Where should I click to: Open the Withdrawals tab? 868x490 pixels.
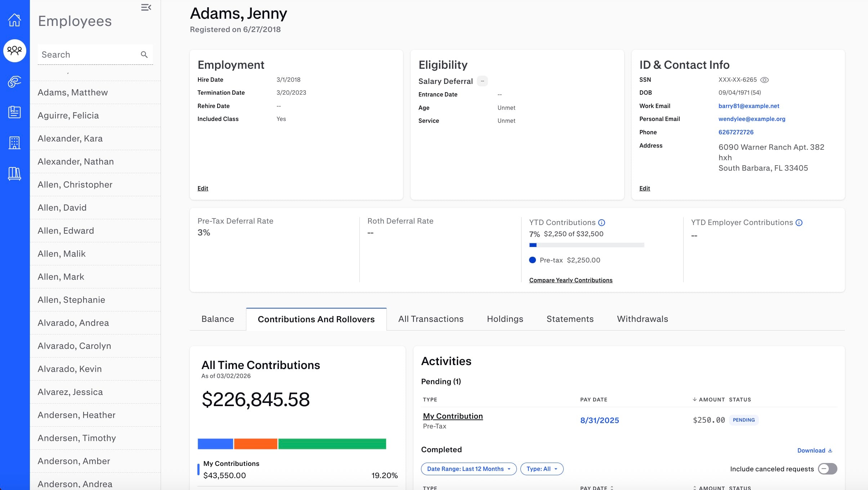point(642,319)
